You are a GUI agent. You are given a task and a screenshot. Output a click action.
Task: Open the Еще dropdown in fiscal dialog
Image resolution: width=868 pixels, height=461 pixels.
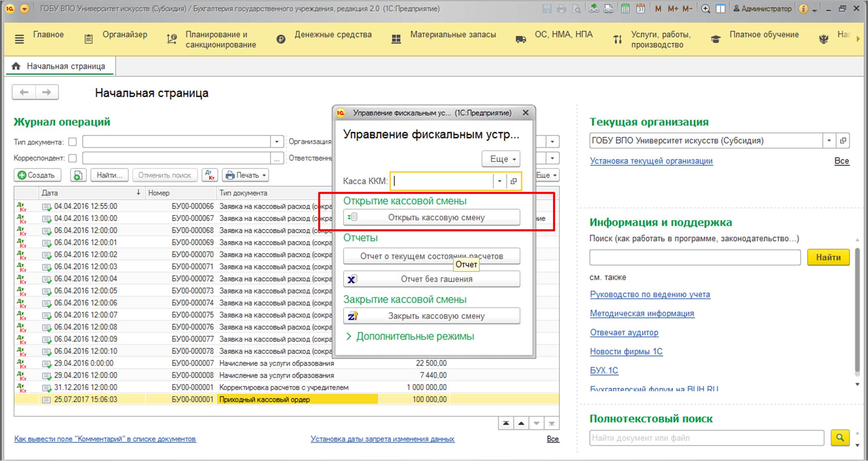point(501,159)
